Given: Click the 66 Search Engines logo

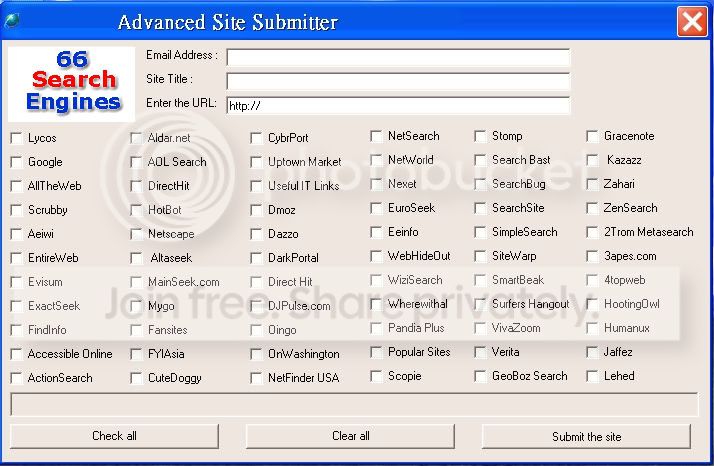Looking at the screenshot, I should [72, 84].
